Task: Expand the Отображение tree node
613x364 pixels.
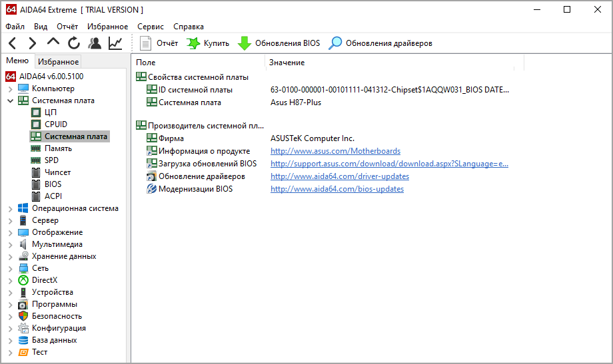Action: tap(11, 233)
